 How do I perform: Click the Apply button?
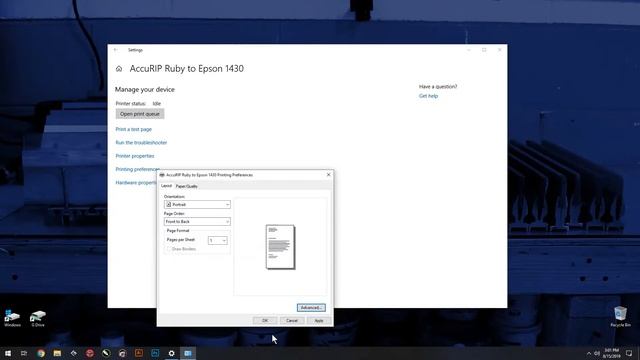point(319,320)
